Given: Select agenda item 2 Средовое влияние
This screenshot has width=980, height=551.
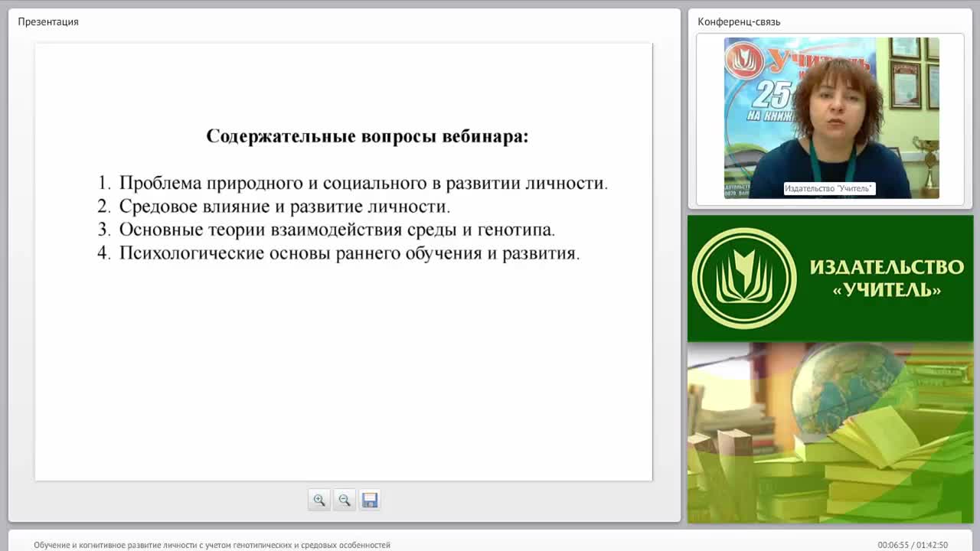Looking at the screenshot, I should [274, 207].
